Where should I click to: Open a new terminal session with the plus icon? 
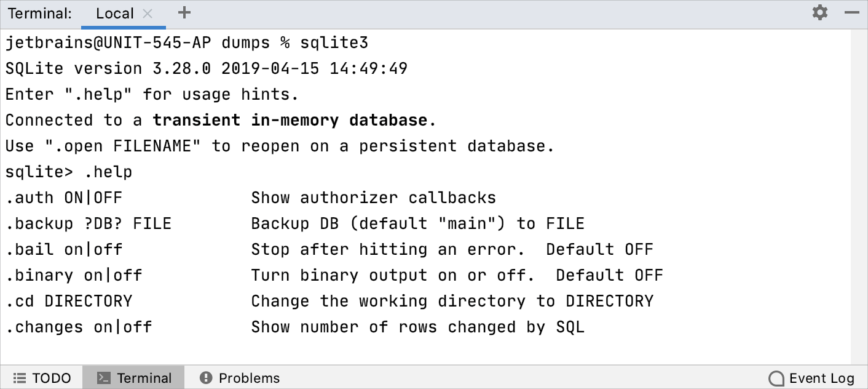[183, 12]
